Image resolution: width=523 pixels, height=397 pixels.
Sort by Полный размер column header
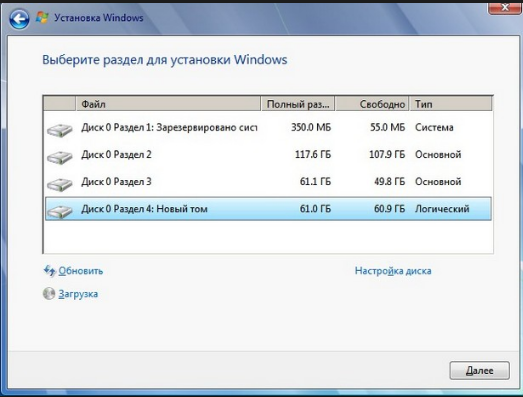click(x=298, y=104)
